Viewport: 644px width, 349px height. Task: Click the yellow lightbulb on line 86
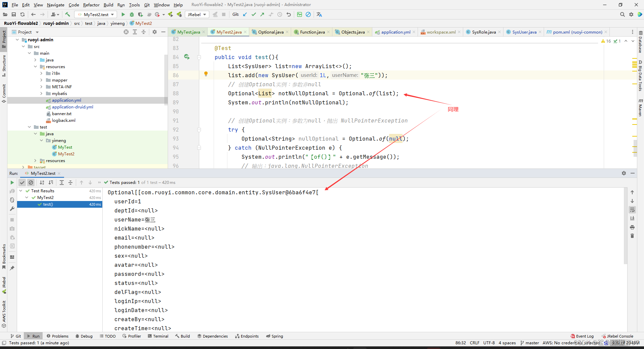206,74
